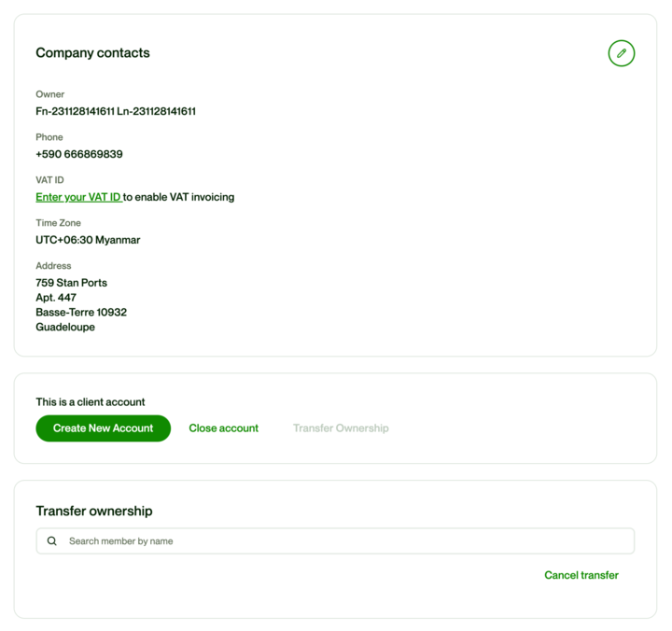This screenshot has height=631, width=672.
Task: Click the Owner field label
Action: pyautogui.click(x=50, y=94)
